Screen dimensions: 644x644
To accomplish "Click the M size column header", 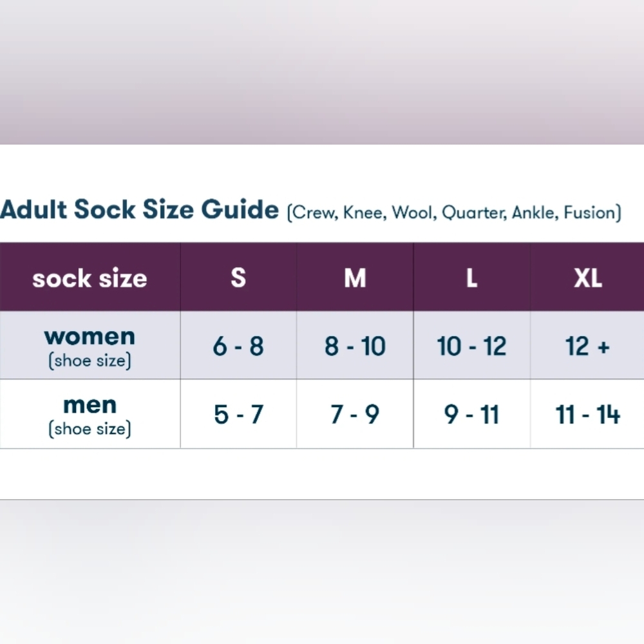I will click(355, 277).
